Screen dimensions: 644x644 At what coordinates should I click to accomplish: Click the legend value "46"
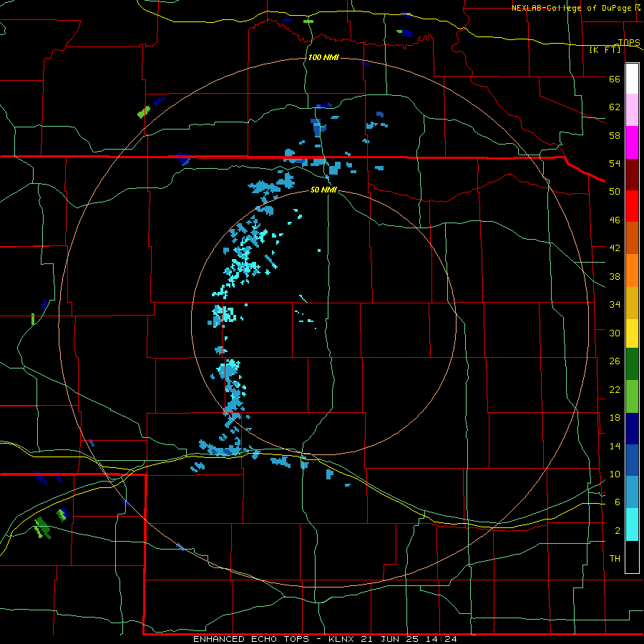615,220
